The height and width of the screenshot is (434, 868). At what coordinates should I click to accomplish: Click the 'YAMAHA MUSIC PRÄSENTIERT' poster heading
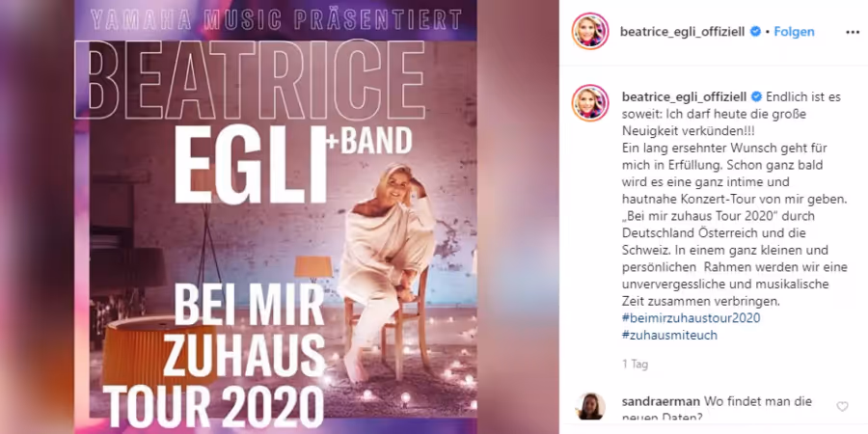[276, 20]
